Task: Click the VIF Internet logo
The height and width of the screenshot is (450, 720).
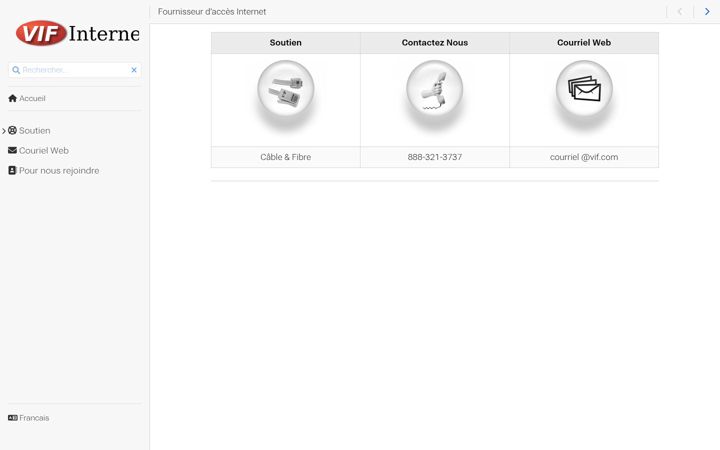Action: point(77,33)
